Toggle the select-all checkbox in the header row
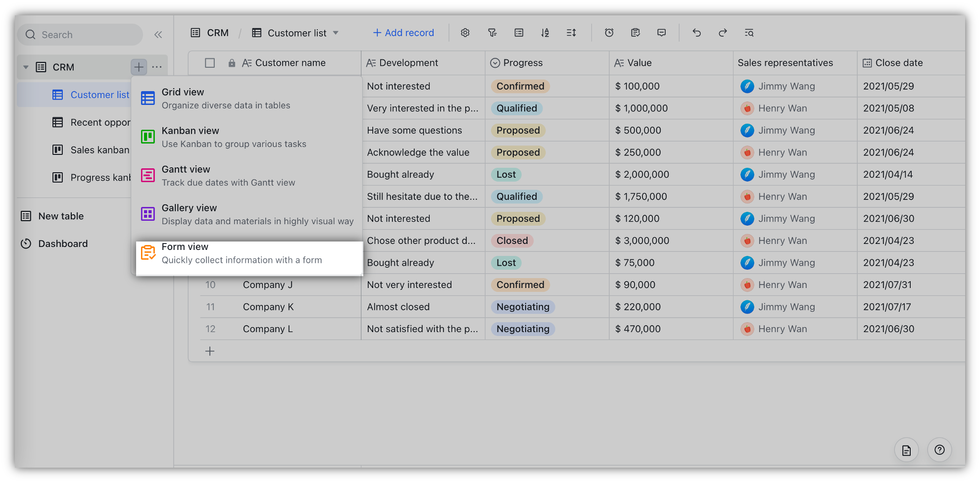980x483 pixels. pyautogui.click(x=210, y=63)
